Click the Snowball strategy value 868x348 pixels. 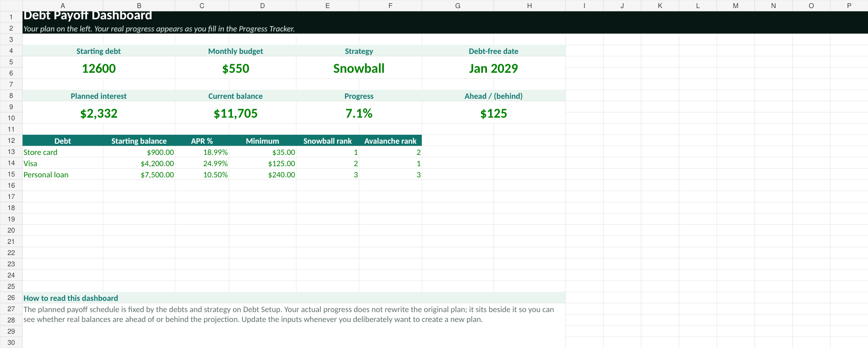[x=359, y=68]
